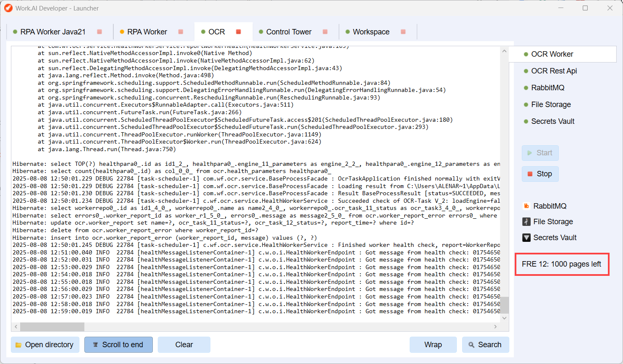Image resolution: width=623 pixels, height=364 pixels.
Task: Click the Work.AI Developer app logo icon
Action: (x=8, y=8)
